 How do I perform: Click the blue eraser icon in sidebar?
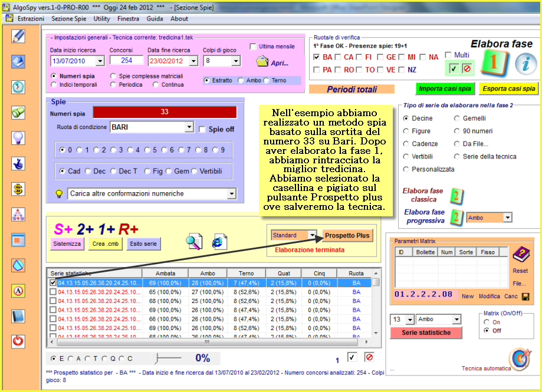coord(18,62)
